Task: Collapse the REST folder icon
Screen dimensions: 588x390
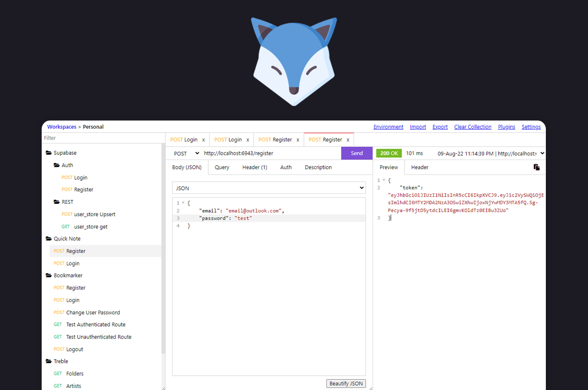Action: pos(57,202)
